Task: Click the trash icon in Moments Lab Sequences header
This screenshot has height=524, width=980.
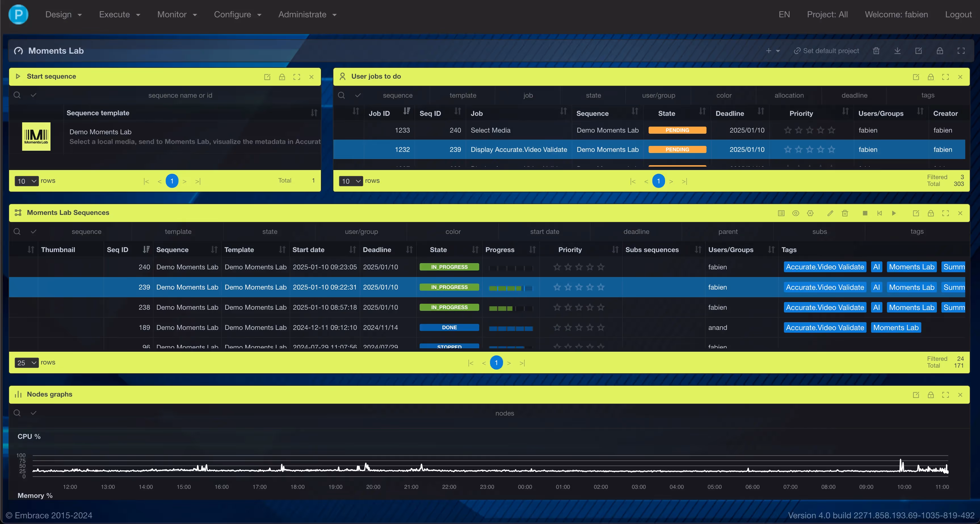Action: [x=845, y=213]
